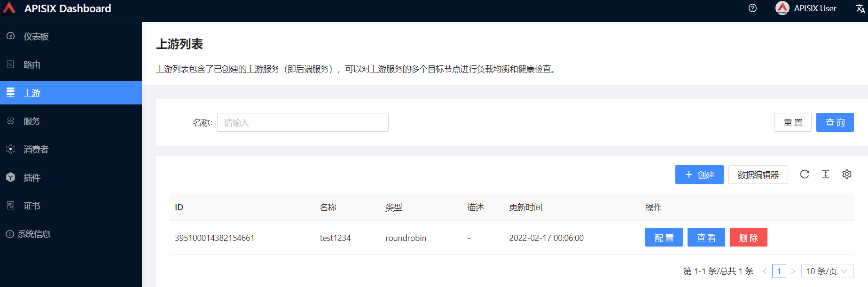The width and height of the screenshot is (868, 287).
Task: Click the test1234 name cell
Action: tap(335, 238)
